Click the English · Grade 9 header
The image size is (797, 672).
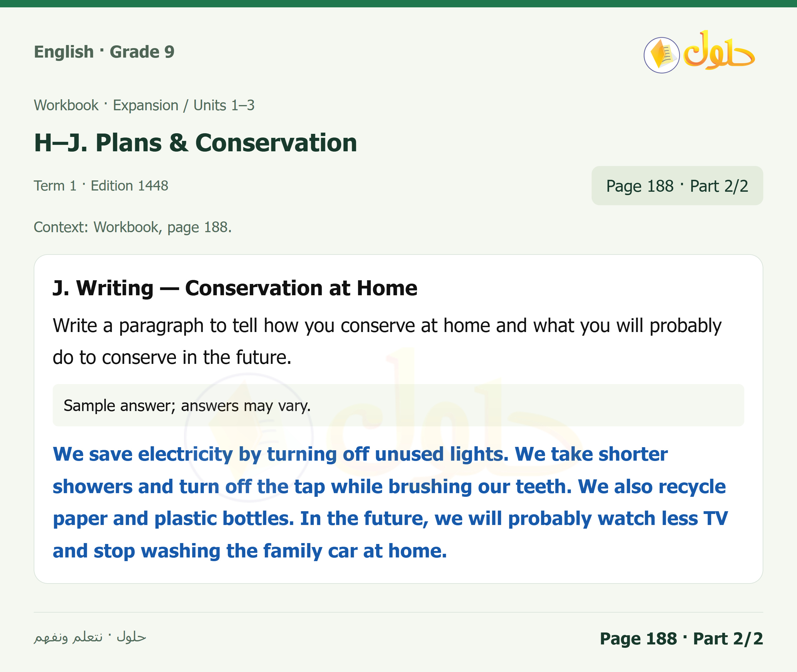click(104, 52)
